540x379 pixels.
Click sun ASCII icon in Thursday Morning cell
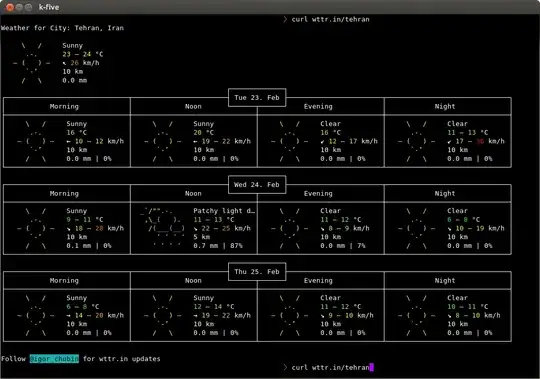tap(36, 315)
